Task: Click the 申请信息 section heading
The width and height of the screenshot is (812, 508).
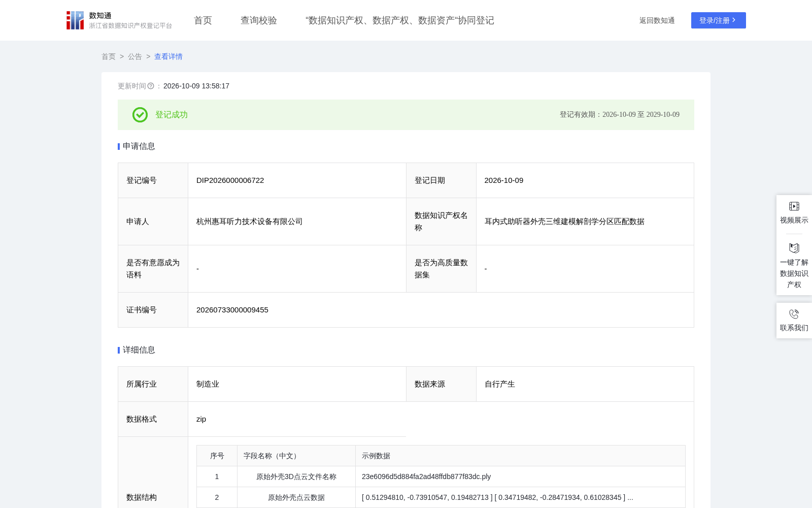Action: pyautogui.click(x=139, y=146)
